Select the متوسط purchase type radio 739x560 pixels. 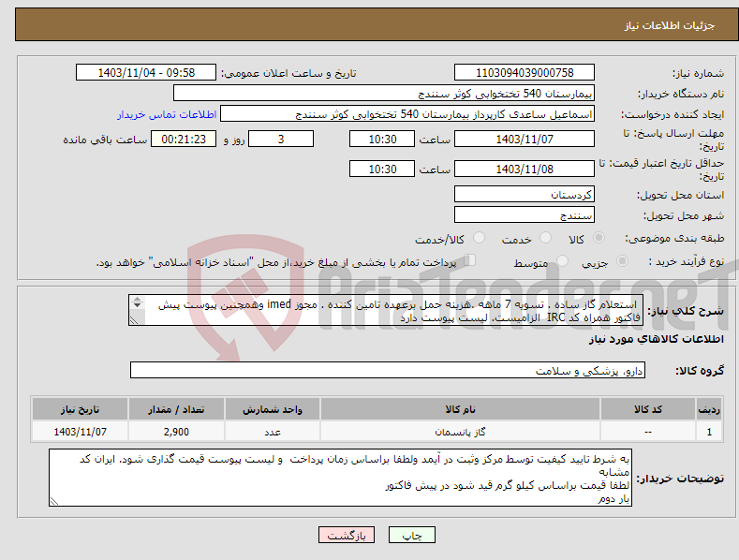(562, 260)
